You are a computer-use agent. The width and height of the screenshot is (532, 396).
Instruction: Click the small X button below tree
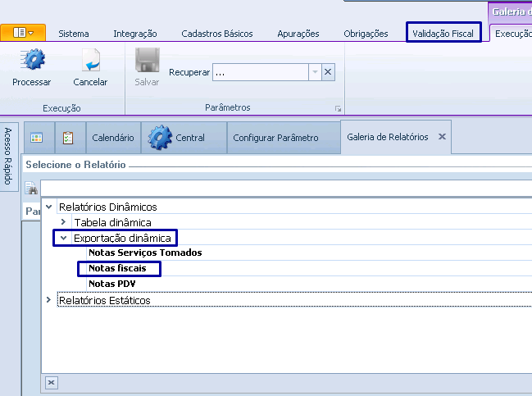(x=51, y=382)
